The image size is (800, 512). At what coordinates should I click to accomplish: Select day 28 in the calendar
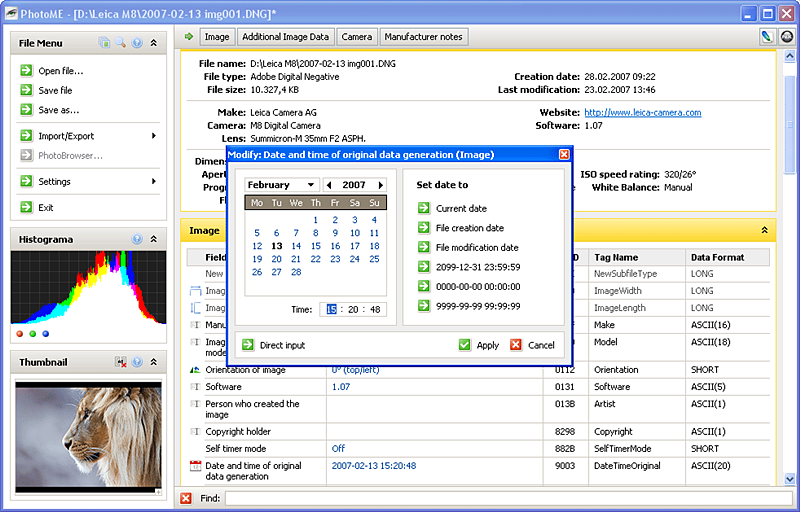(x=296, y=272)
